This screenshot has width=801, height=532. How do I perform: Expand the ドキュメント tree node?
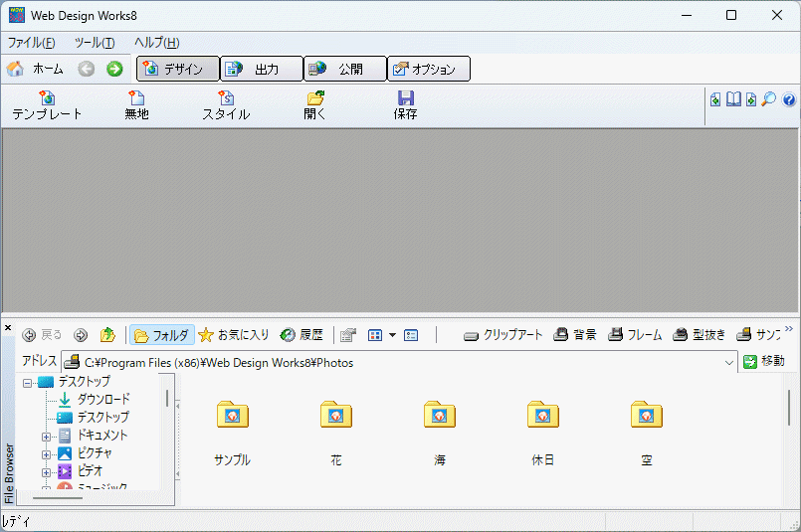tap(46, 438)
